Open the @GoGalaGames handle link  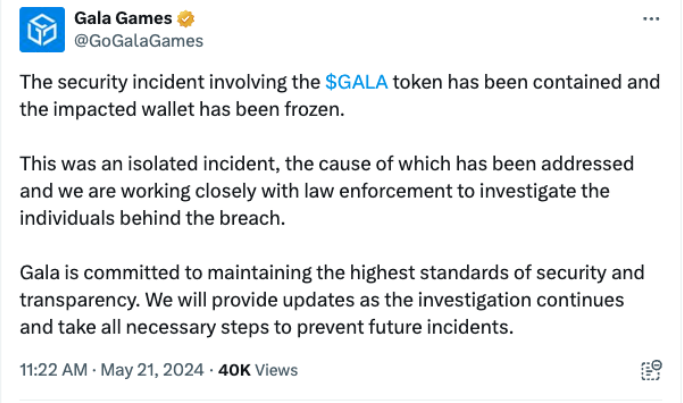click(x=139, y=40)
